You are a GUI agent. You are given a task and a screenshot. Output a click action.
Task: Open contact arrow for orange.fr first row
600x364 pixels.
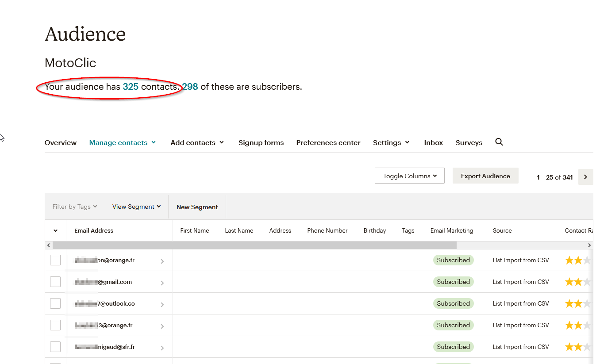click(162, 261)
